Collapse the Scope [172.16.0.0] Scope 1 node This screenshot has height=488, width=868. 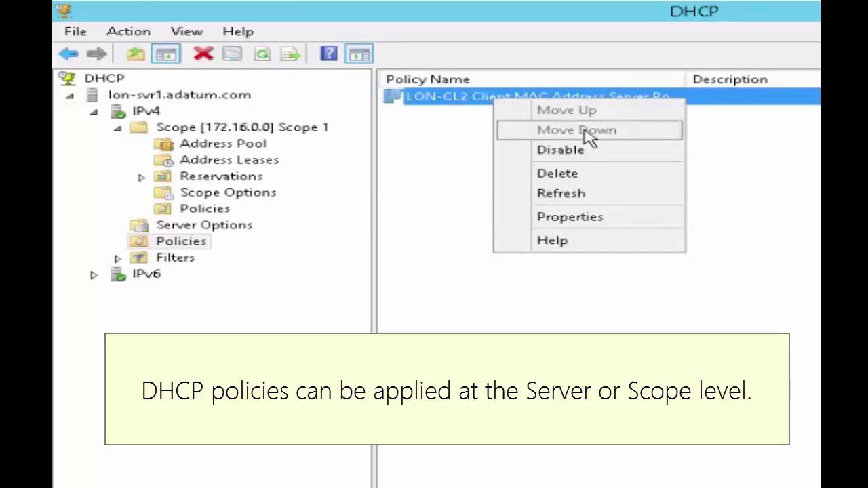click(x=117, y=128)
